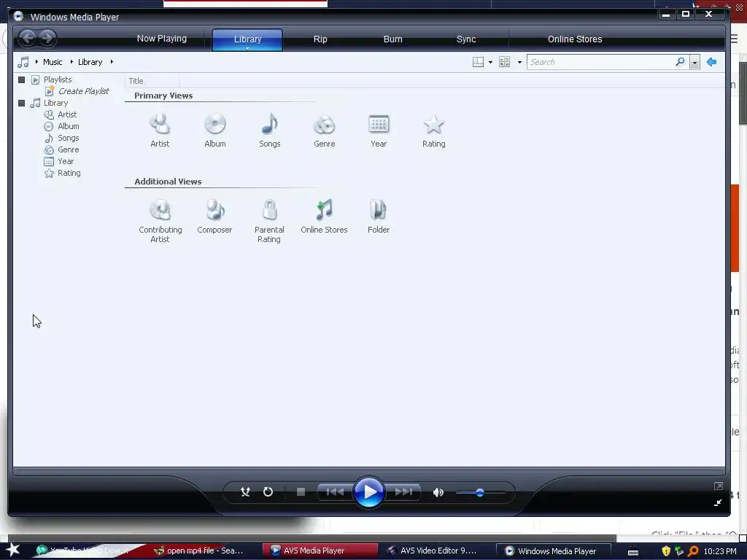Toggle repeat playback
Viewport: 747px width, 560px height.
268,492
